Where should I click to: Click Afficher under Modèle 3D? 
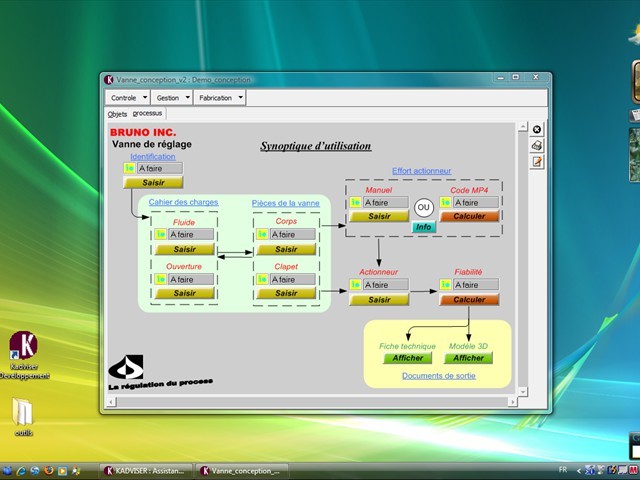pyautogui.click(x=468, y=358)
